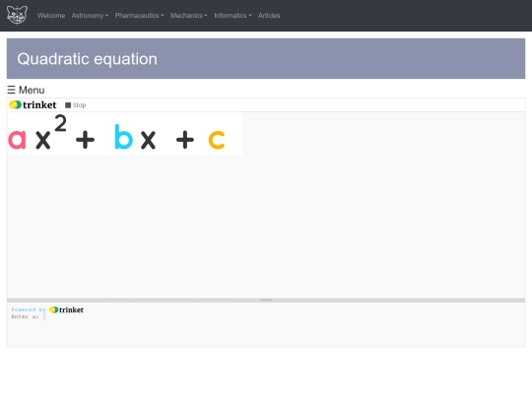Go to the Welcome page
The width and height of the screenshot is (532, 399).
pos(51,16)
